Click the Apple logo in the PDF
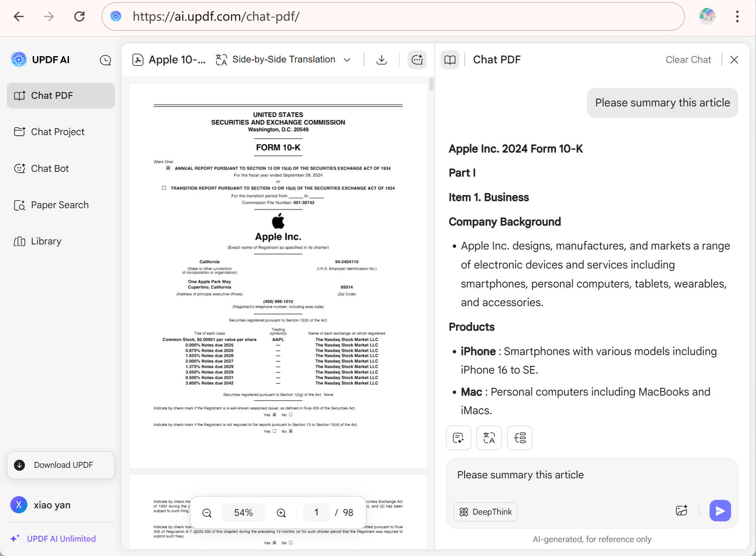The image size is (756, 556). point(278,221)
